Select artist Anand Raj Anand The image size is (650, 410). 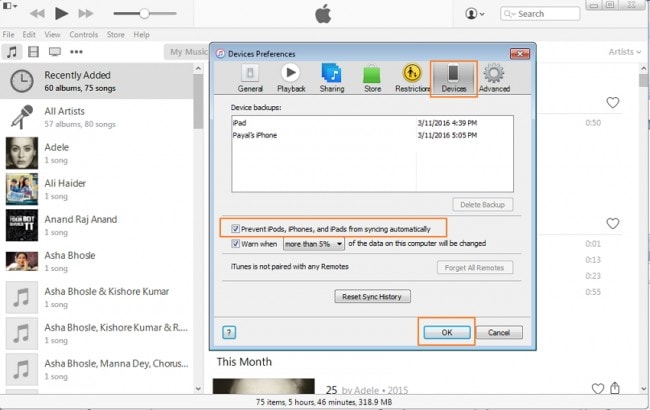pos(97,225)
